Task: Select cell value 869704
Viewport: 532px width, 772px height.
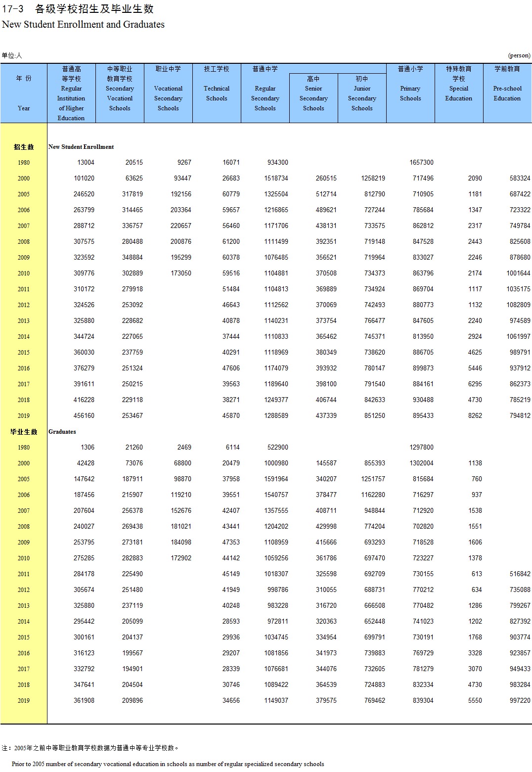Action: 423,289
